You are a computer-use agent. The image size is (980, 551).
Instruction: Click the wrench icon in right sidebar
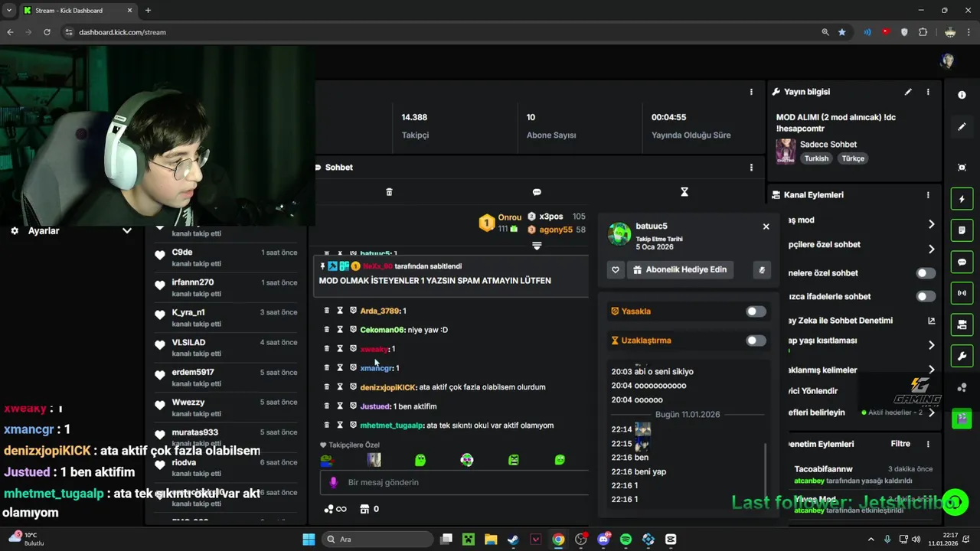point(962,356)
